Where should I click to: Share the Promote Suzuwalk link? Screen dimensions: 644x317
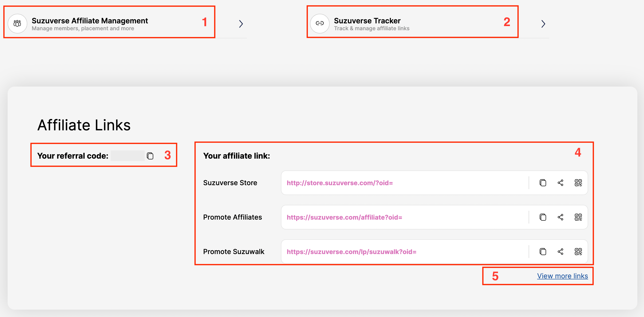pyautogui.click(x=561, y=252)
